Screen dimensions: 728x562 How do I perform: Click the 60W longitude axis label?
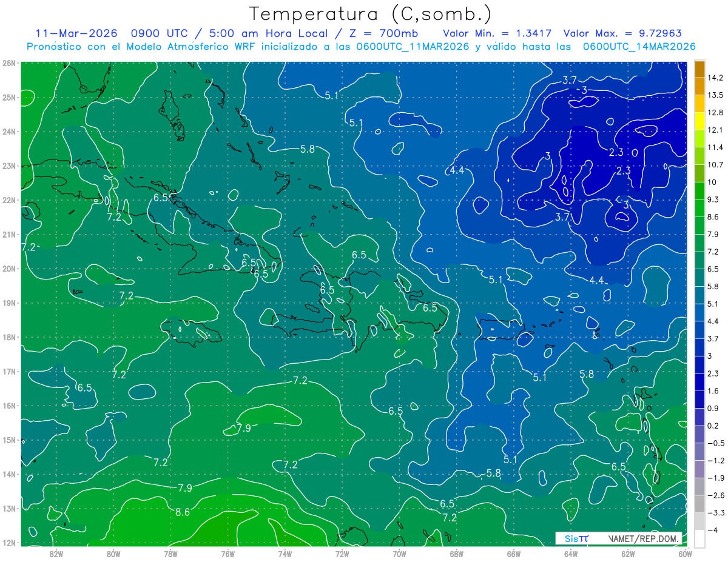(x=684, y=554)
